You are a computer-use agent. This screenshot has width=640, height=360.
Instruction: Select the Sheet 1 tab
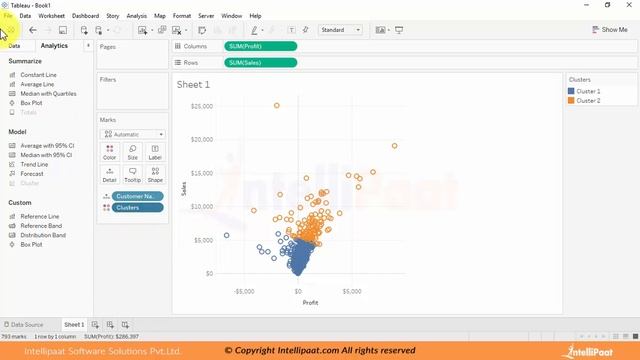tap(74, 325)
